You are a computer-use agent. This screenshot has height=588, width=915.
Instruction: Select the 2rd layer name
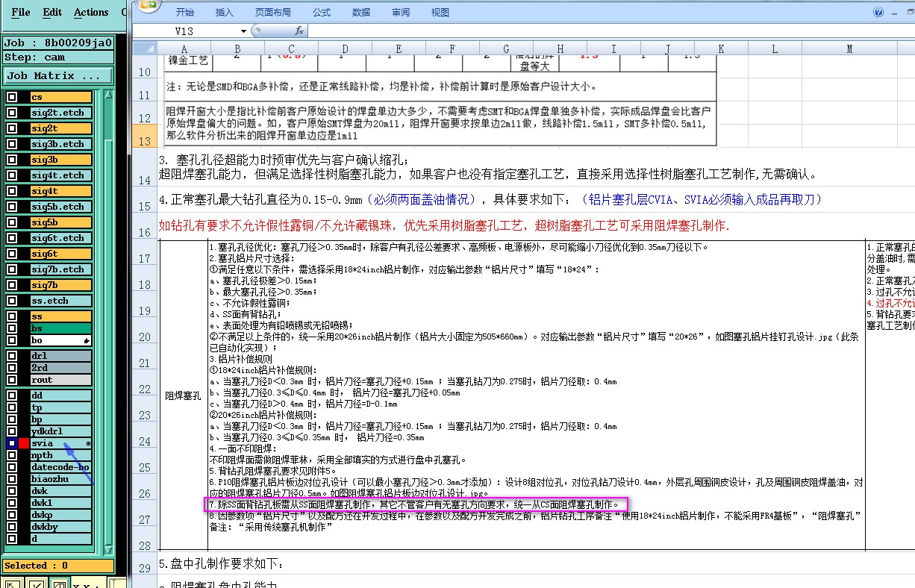61,368
